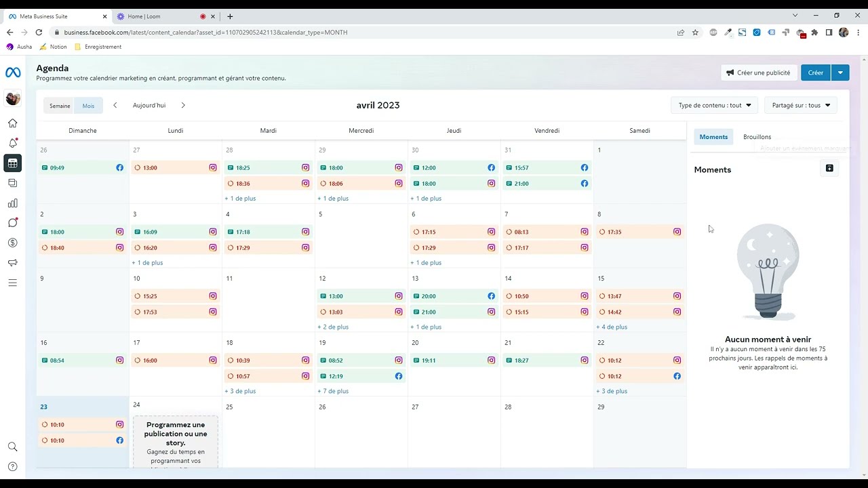Screen dimensions: 868x488
Task: Open Notifications bell in sidebar
Action: tap(12, 143)
